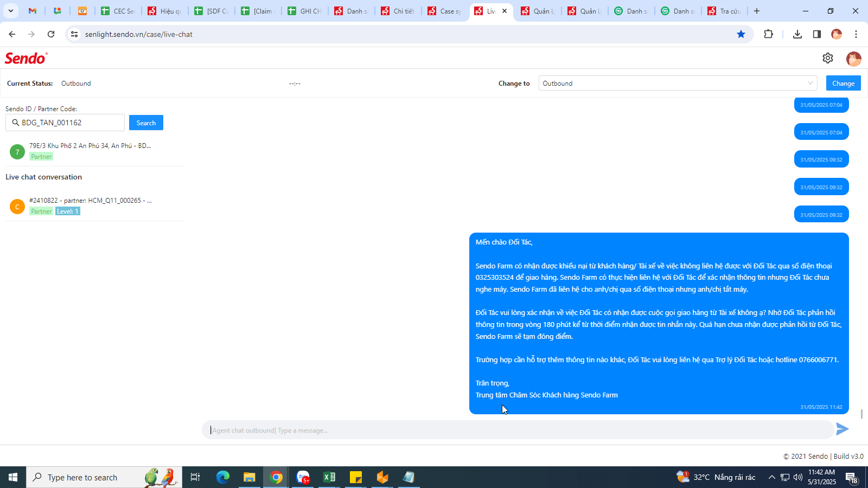This screenshot has width=868, height=488.
Task: Click the Search button for partner code
Action: point(146,123)
